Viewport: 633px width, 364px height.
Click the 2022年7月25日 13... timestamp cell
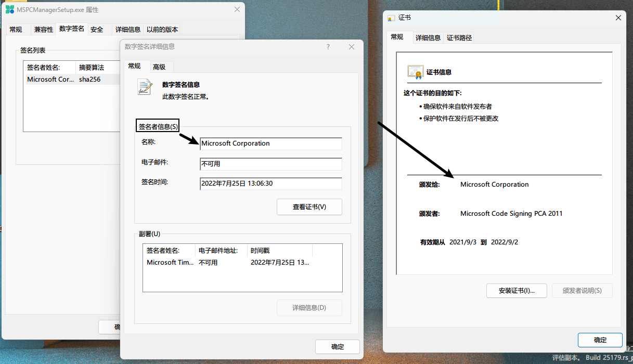point(280,263)
